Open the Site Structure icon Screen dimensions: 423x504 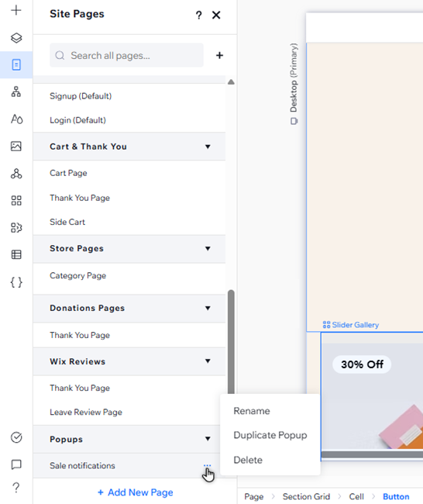pos(16,92)
